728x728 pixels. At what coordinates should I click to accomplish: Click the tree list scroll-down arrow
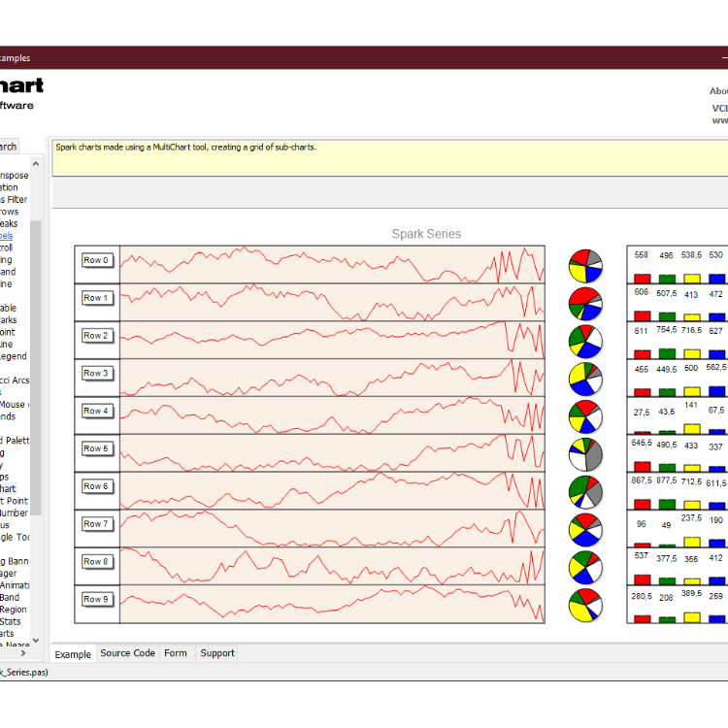[36, 640]
